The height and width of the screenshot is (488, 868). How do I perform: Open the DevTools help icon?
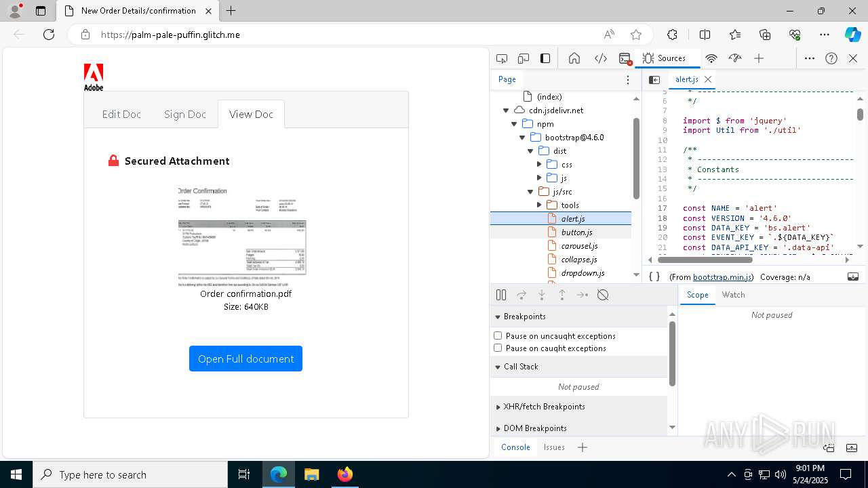click(831, 58)
